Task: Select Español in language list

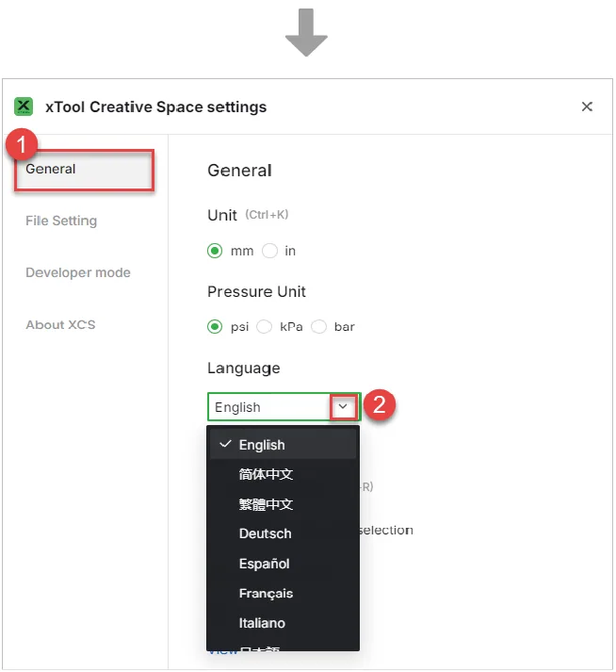Action: pyautogui.click(x=283, y=564)
